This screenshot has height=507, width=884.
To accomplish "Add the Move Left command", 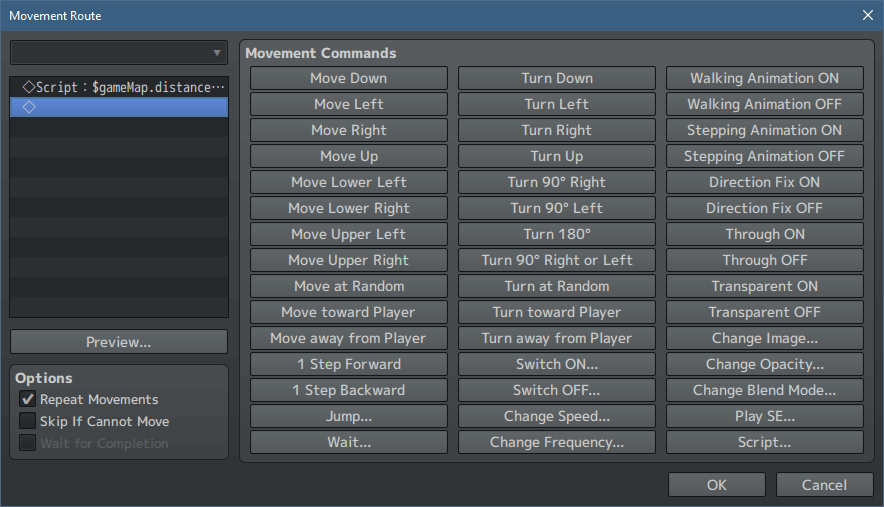I will coord(349,104).
